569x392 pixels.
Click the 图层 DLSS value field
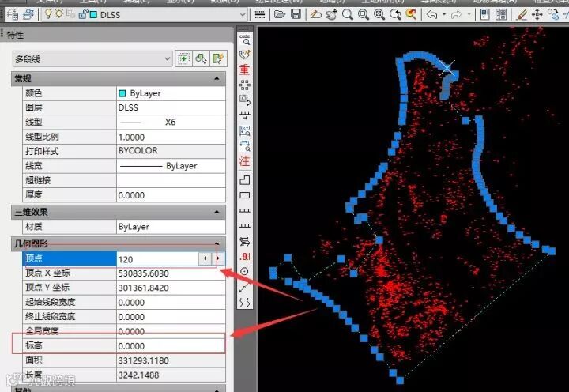[x=171, y=107]
